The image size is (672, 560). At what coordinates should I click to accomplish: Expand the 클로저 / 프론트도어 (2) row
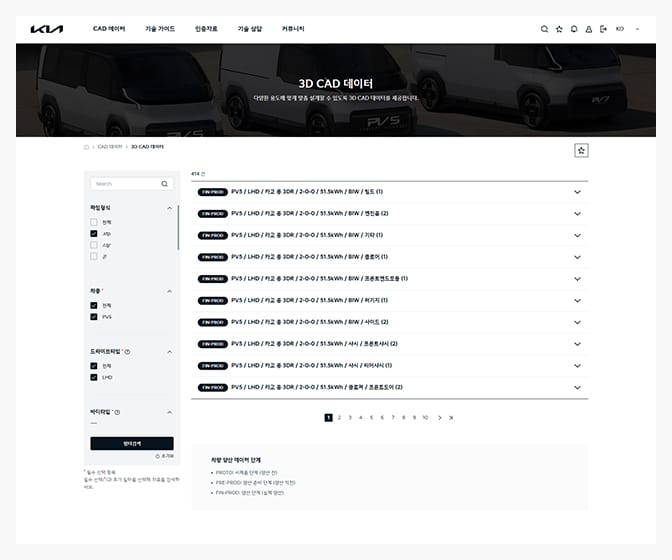[x=577, y=388]
